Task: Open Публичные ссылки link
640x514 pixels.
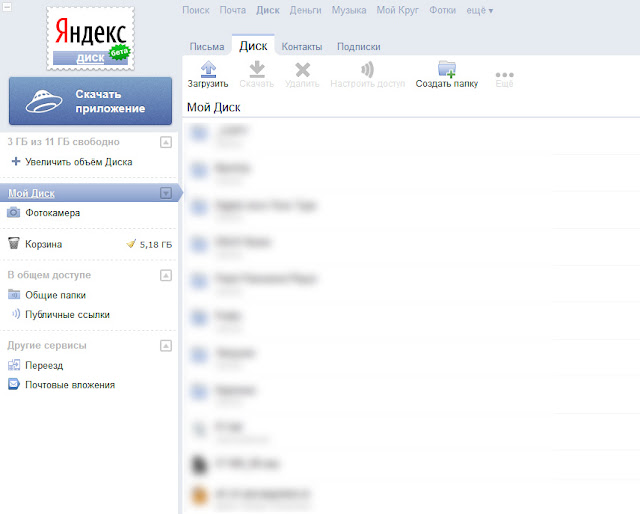Action: (67, 314)
